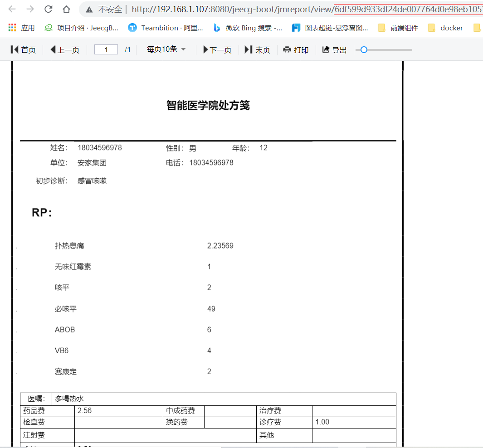Image resolution: width=483 pixels, height=448 pixels.
Task: Click the RP: heading
Action: [x=42, y=213]
